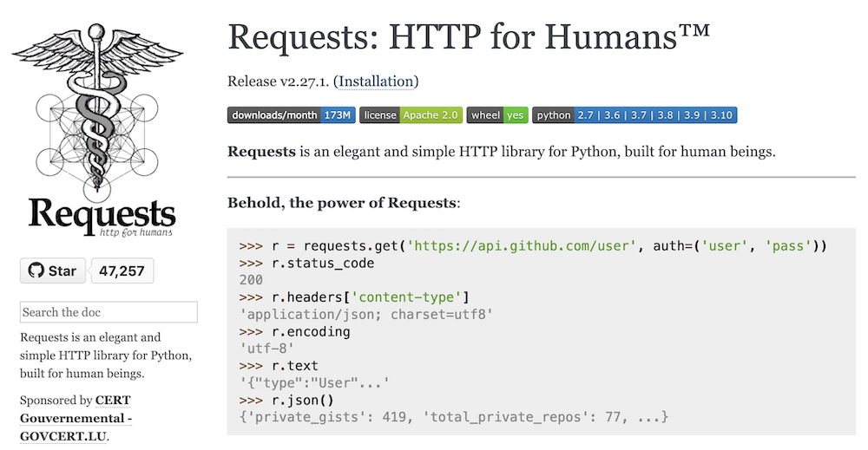Screen dimensions: 868x450
Task: Open the 47,257 stargazers count
Action: click(122, 271)
